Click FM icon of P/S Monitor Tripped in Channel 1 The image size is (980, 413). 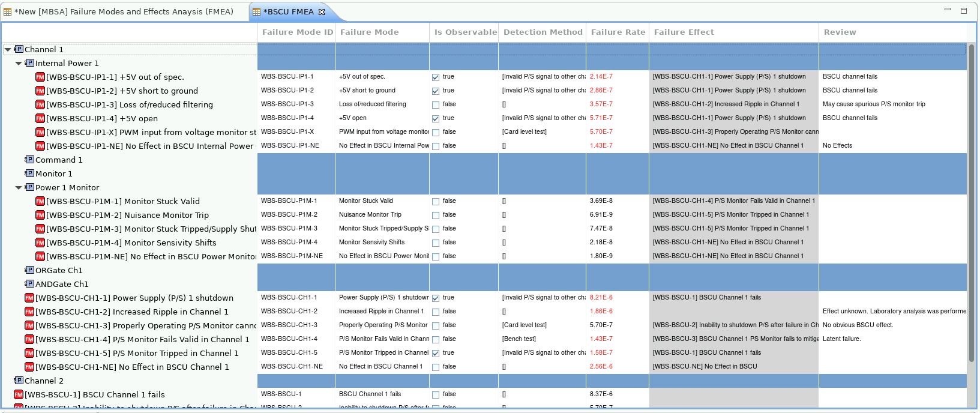pyautogui.click(x=29, y=353)
